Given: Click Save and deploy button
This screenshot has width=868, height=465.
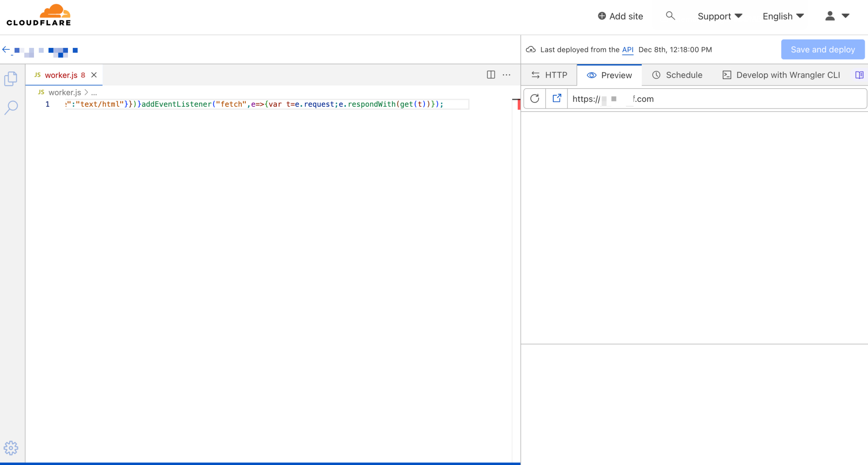Looking at the screenshot, I should point(823,49).
